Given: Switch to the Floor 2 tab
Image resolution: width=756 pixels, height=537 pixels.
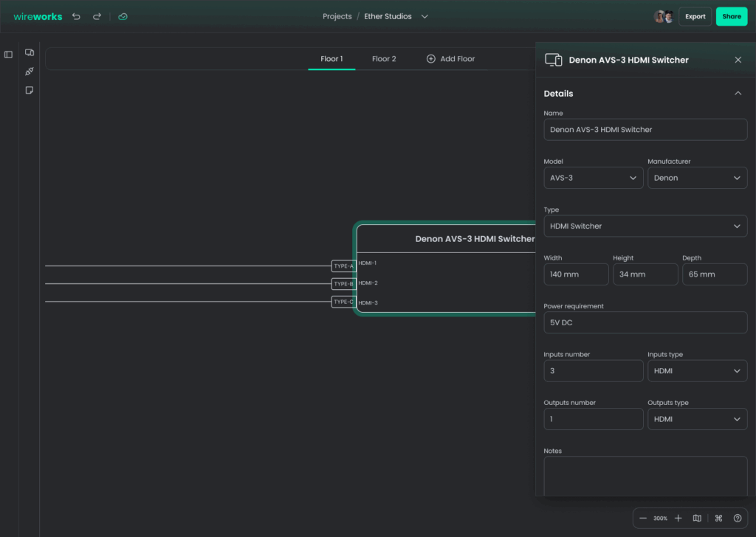Looking at the screenshot, I should (384, 59).
